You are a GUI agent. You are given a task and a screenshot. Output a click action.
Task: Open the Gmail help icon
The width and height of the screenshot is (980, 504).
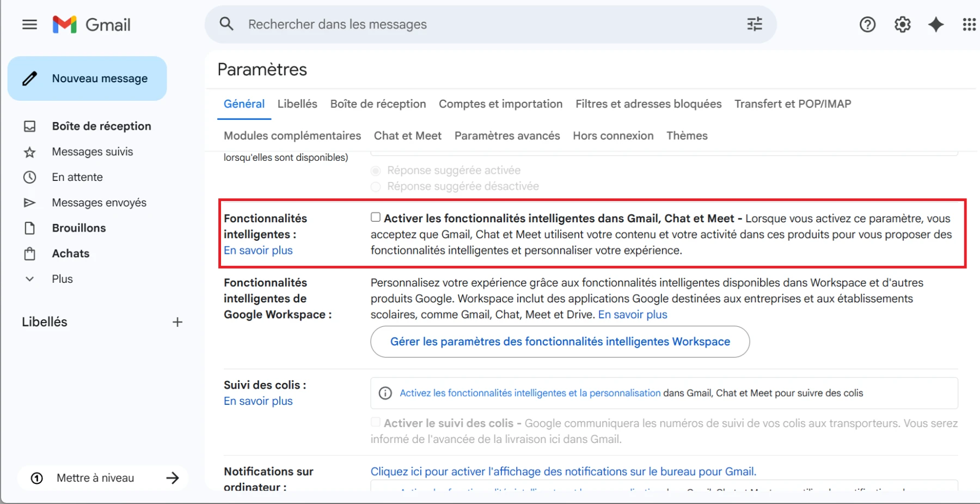click(x=867, y=24)
